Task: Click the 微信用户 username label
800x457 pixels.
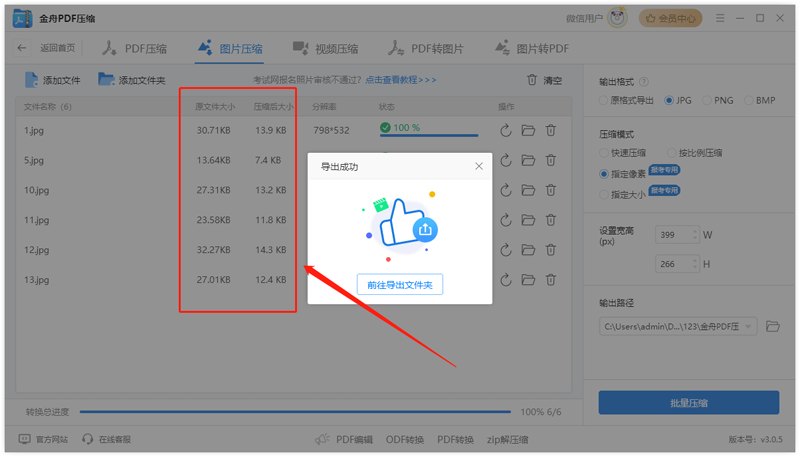Action: click(584, 18)
